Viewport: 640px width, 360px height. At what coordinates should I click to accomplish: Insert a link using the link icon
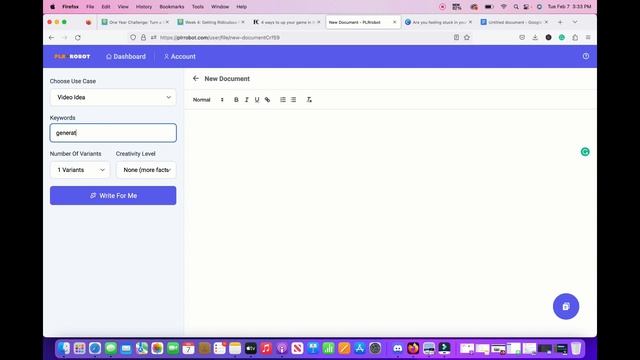pyautogui.click(x=267, y=100)
